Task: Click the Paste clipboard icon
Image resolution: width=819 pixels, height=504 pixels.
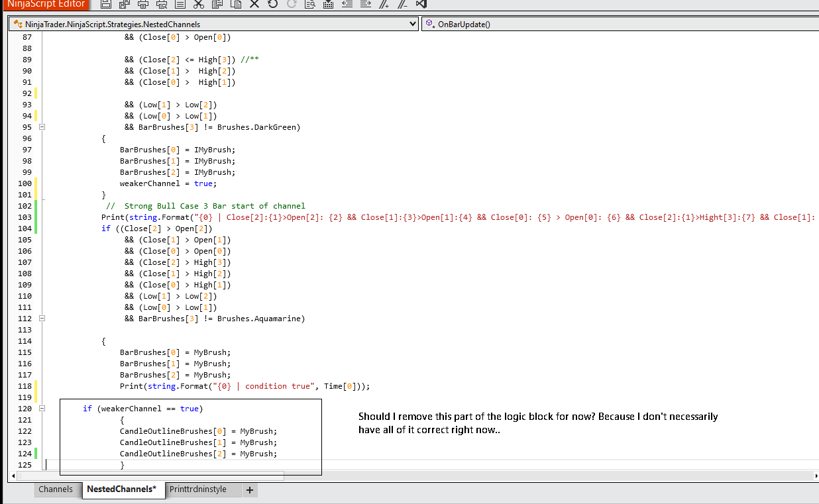Action: (236, 4)
